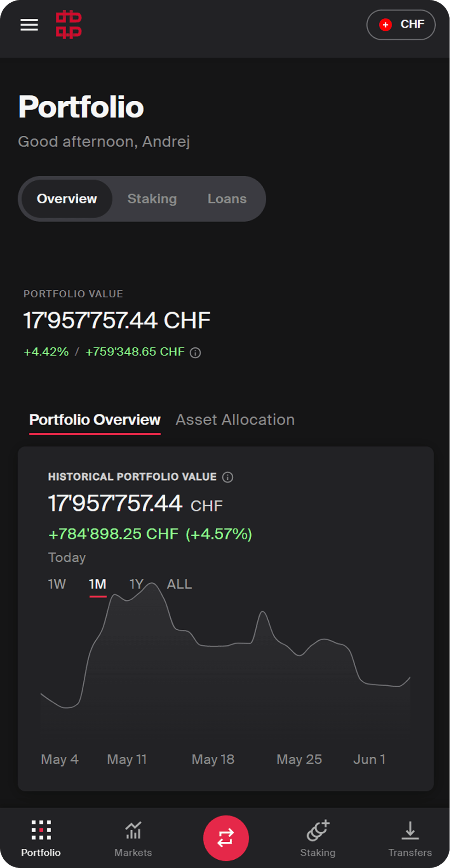Tap the red swap trade button
The image size is (450, 868).
(x=226, y=838)
